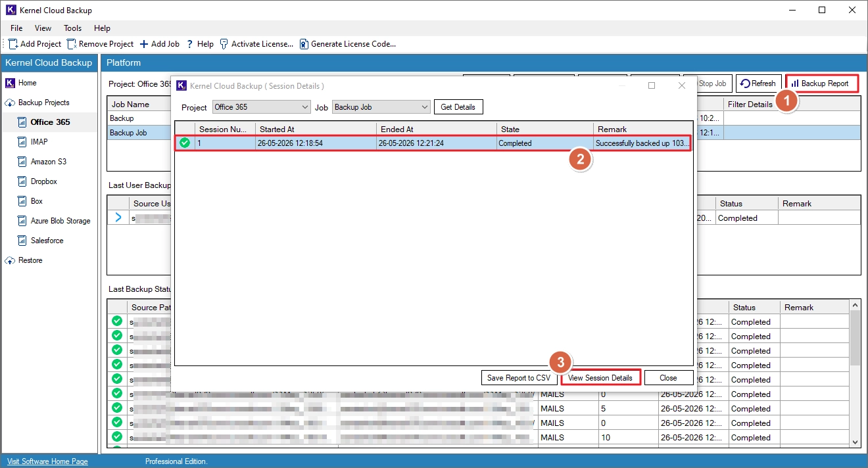The width and height of the screenshot is (868, 468).
Task: Click the Status header in Last Backup Status table
Action: point(755,308)
